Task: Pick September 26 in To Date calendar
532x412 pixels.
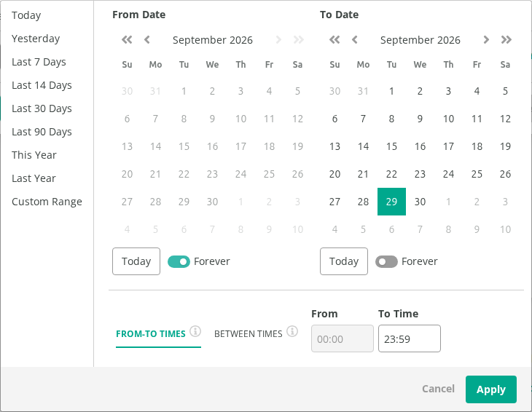Action: point(505,174)
